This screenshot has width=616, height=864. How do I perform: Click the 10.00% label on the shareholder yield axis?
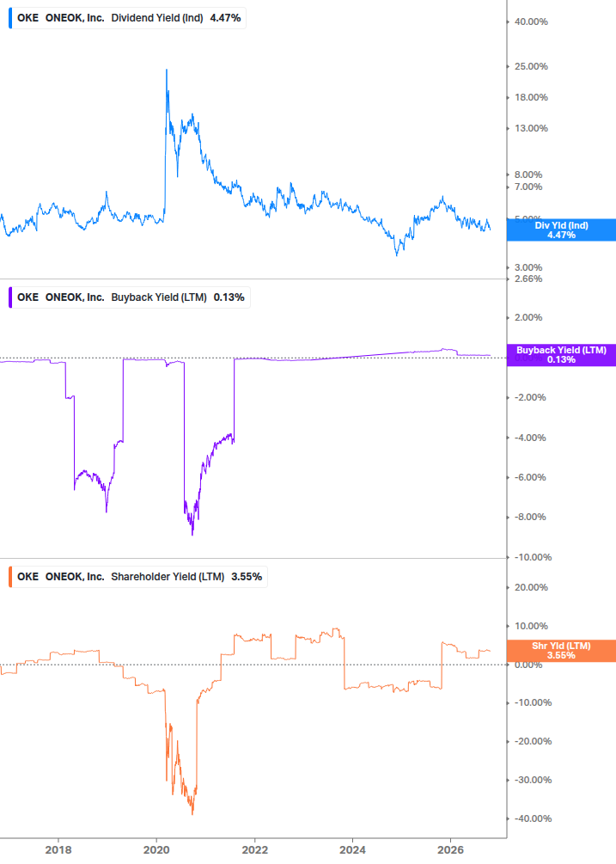coord(531,626)
